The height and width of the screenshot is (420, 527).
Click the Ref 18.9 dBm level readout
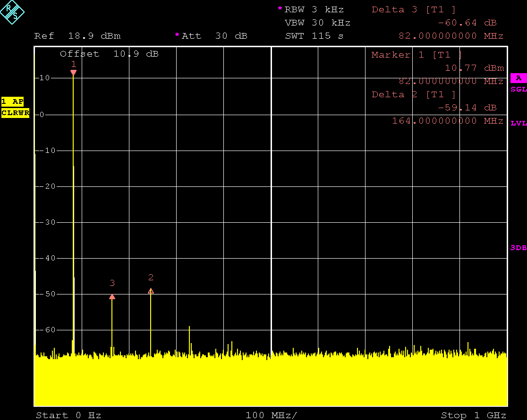click(78, 35)
